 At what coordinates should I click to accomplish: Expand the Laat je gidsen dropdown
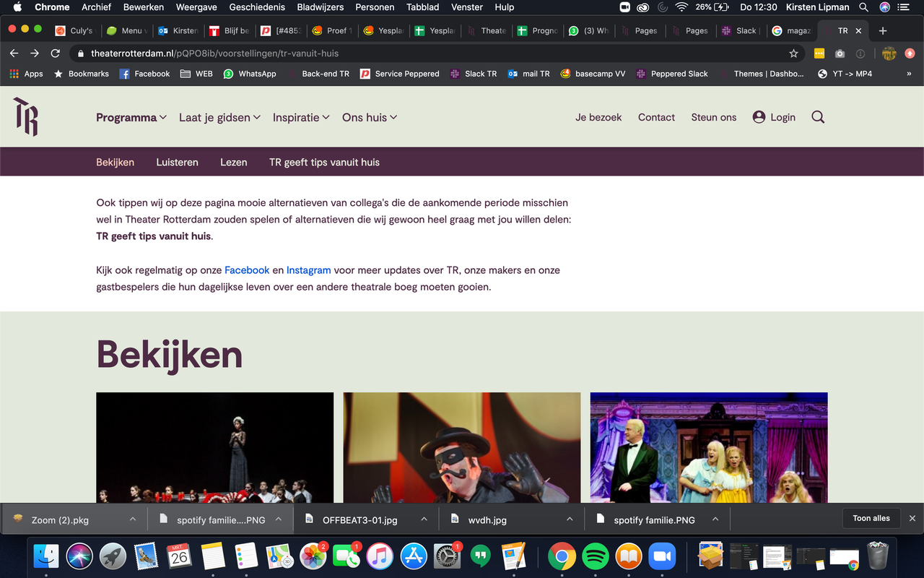[219, 117]
